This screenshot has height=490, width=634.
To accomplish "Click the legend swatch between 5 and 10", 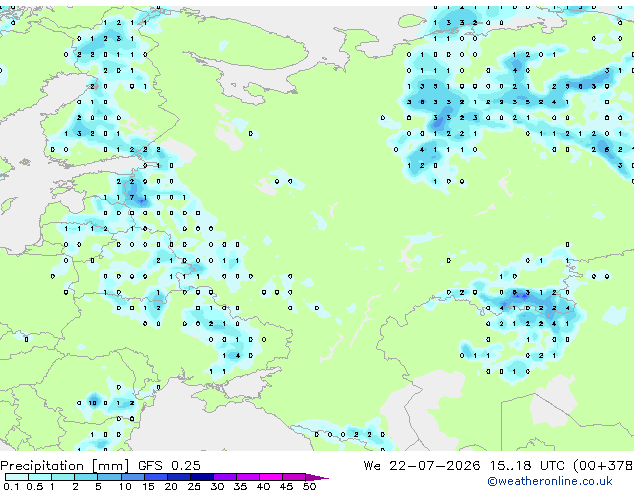I will point(109,477).
